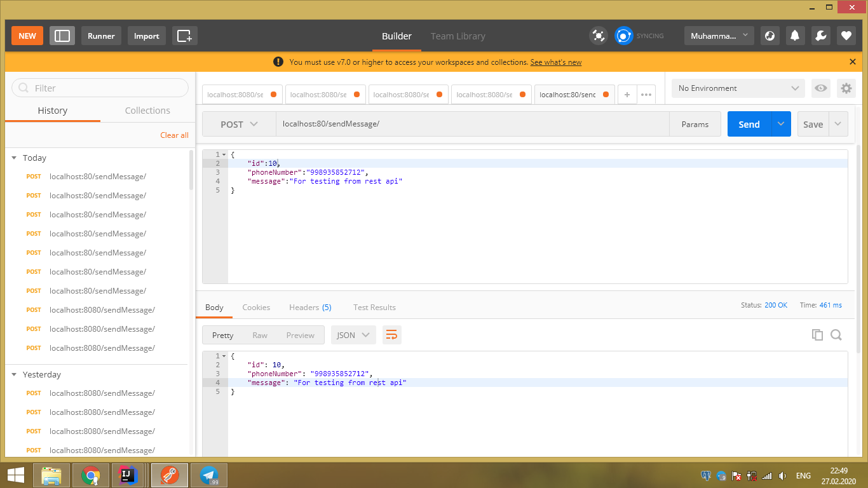Screen dimensions: 868x488
Task: Fold the response JSON at line 1
Action: click(x=224, y=356)
